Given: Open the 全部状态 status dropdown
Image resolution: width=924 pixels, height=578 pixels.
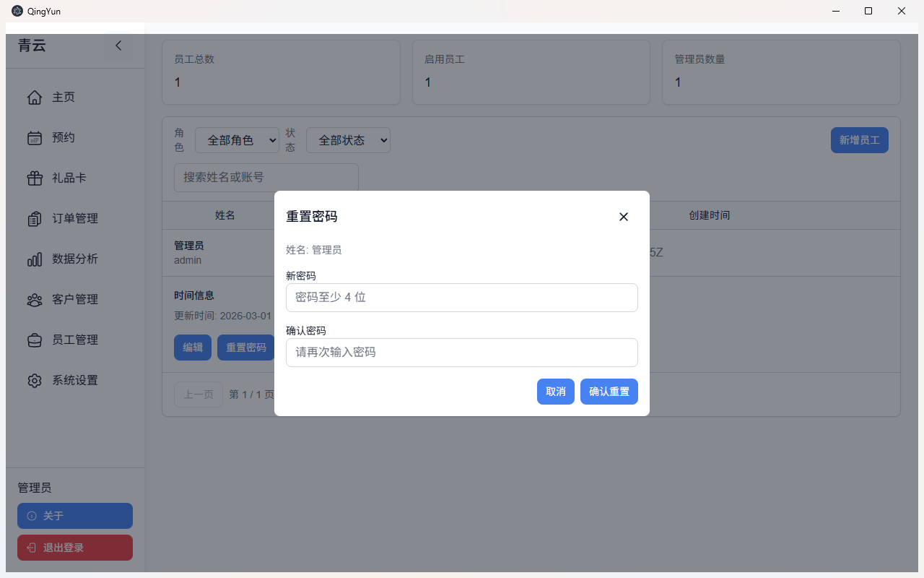Looking at the screenshot, I should (348, 140).
